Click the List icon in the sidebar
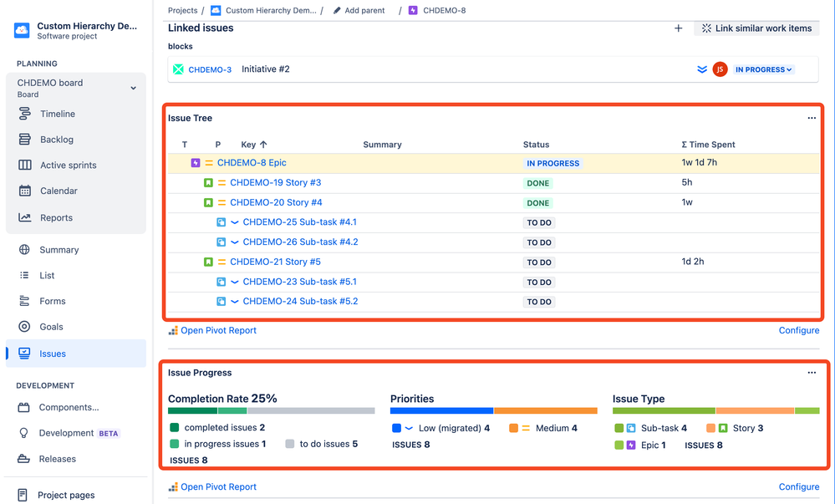Viewport: 835px width, 504px height. 24,275
